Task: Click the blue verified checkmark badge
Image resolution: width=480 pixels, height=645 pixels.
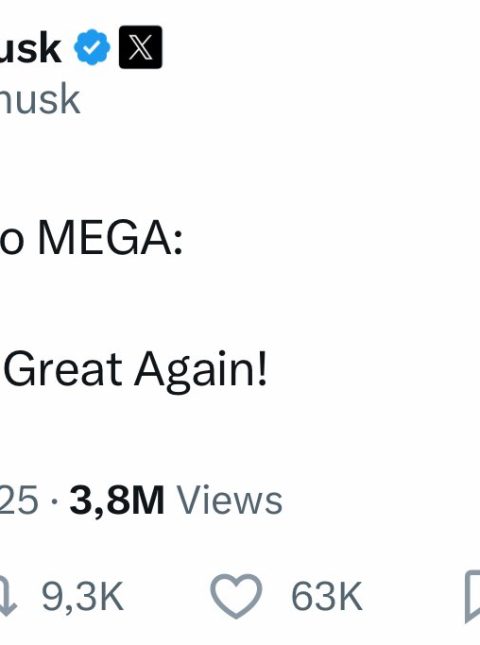Action: point(92,47)
